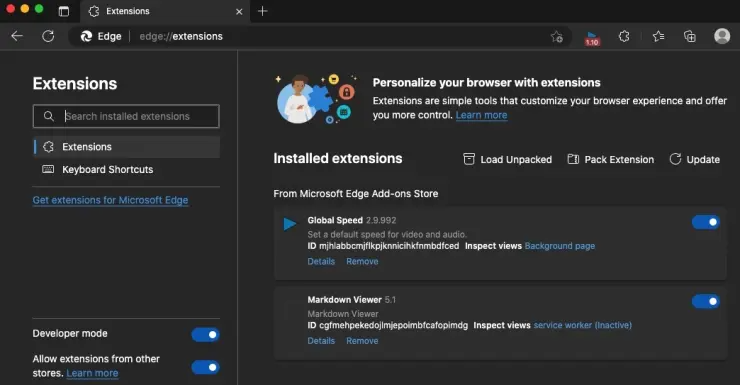Open Get extensions for Microsoft Edge link
Image resolution: width=740 pixels, height=385 pixels.
[x=110, y=200]
